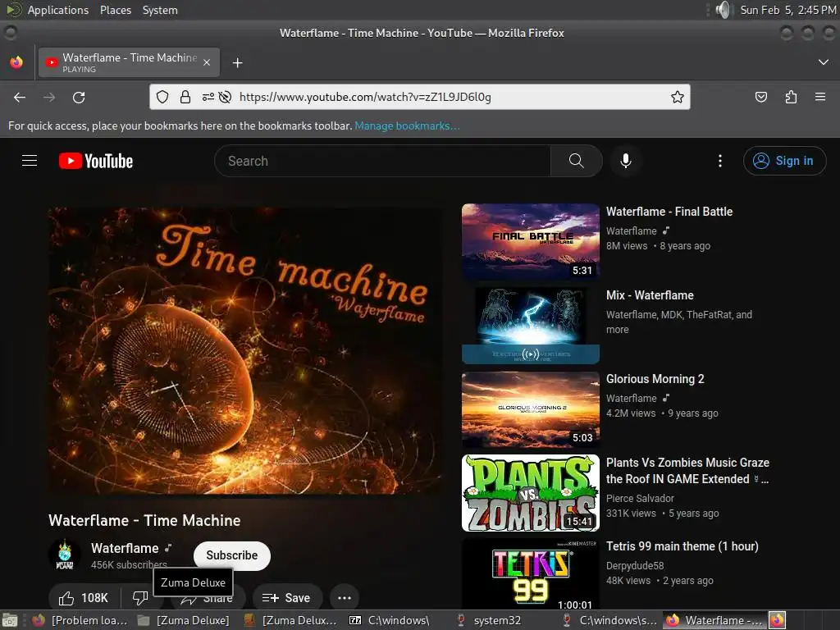840x630 pixels.
Task: Open the Places menu
Action: (115, 10)
